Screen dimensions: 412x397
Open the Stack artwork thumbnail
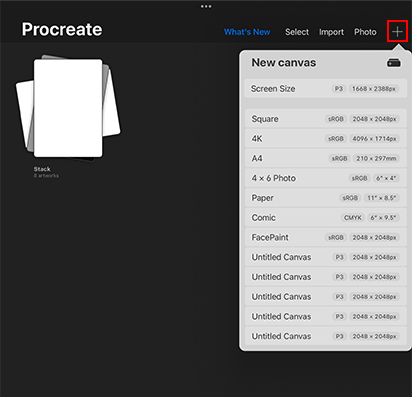pyautogui.click(x=68, y=107)
